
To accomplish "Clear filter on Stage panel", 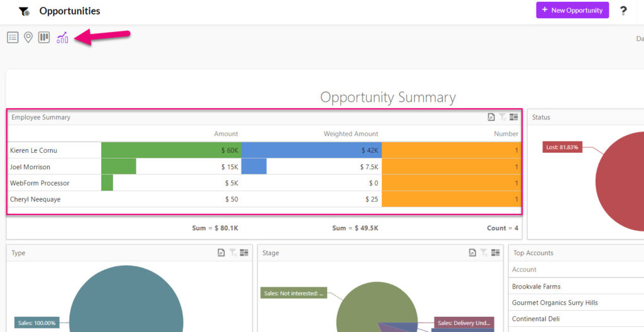I will 484,253.
